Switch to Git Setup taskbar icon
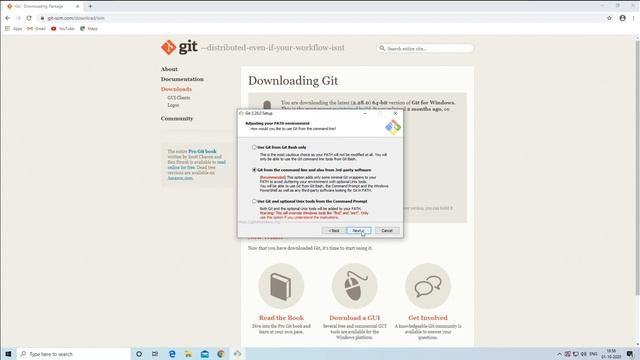This screenshot has height=360, width=640. click(x=237, y=354)
